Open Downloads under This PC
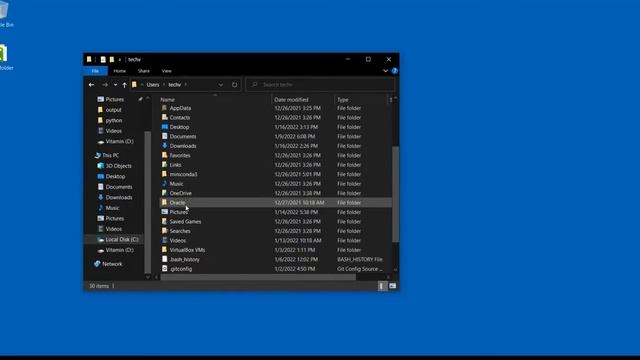Image resolution: width=640 pixels, height=360 pixels. [119, 198]
